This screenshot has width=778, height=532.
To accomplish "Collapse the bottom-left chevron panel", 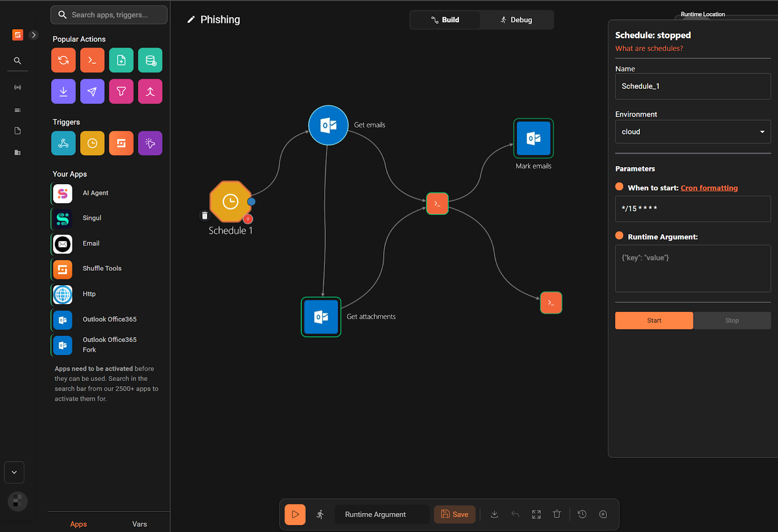I will pyautogui.click(x=14, y=472).
